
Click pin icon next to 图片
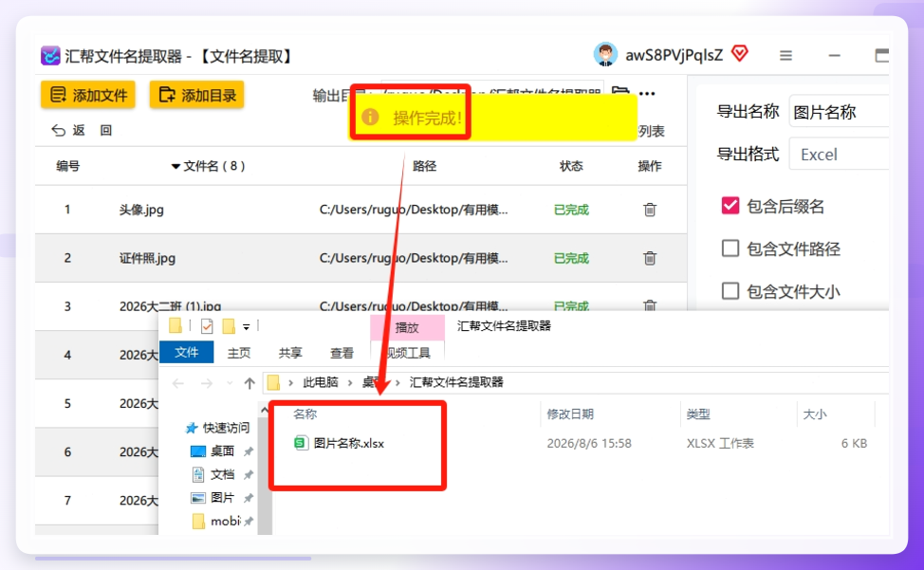(x=249, y=498)
